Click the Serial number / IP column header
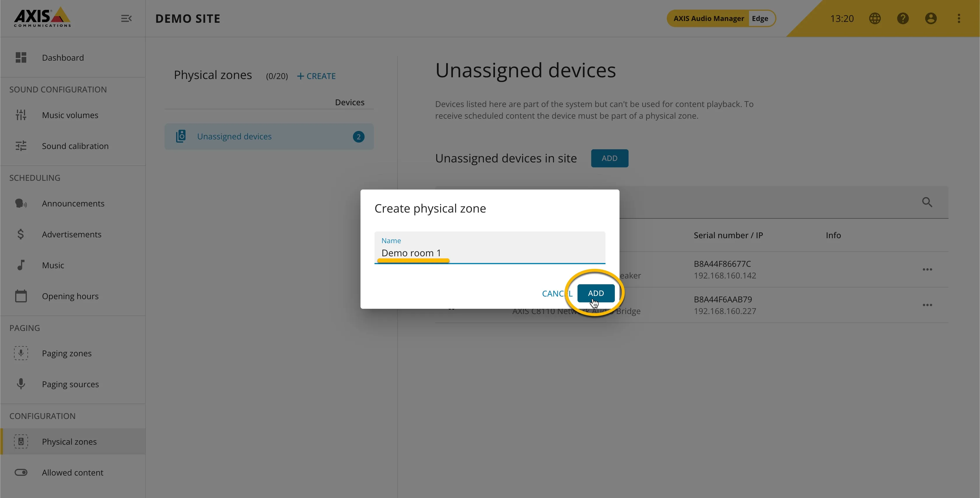The height and width of the screenshot is (498, 980). [x=728, y=235]
